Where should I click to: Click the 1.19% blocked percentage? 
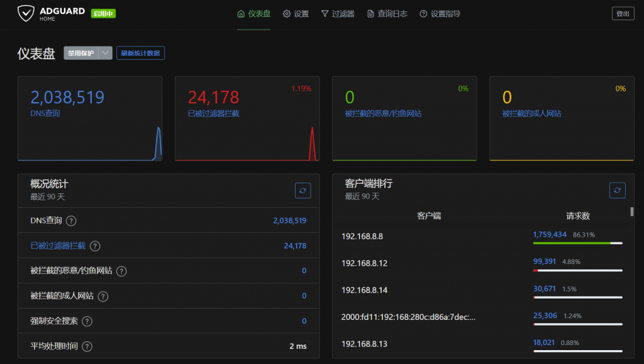pos(301,88)
